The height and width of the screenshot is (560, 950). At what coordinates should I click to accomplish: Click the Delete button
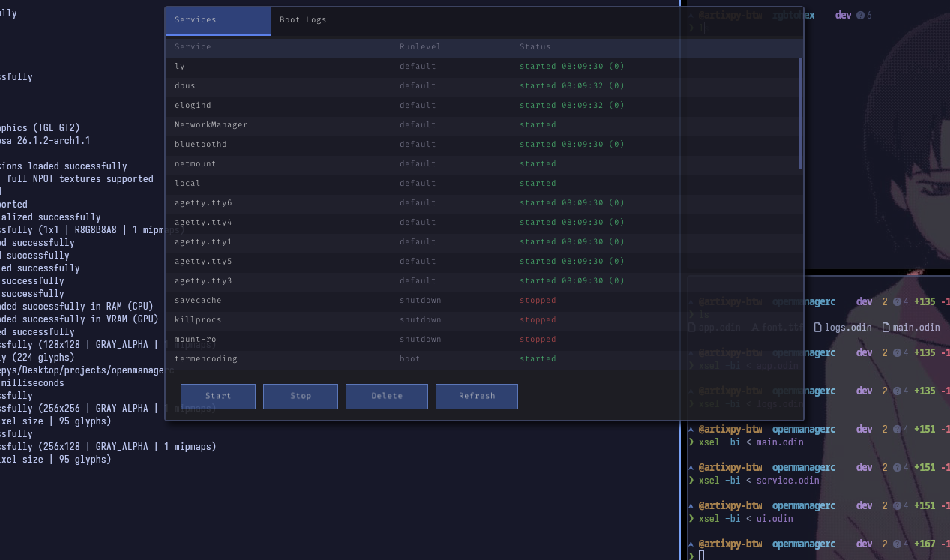[387, 396]
